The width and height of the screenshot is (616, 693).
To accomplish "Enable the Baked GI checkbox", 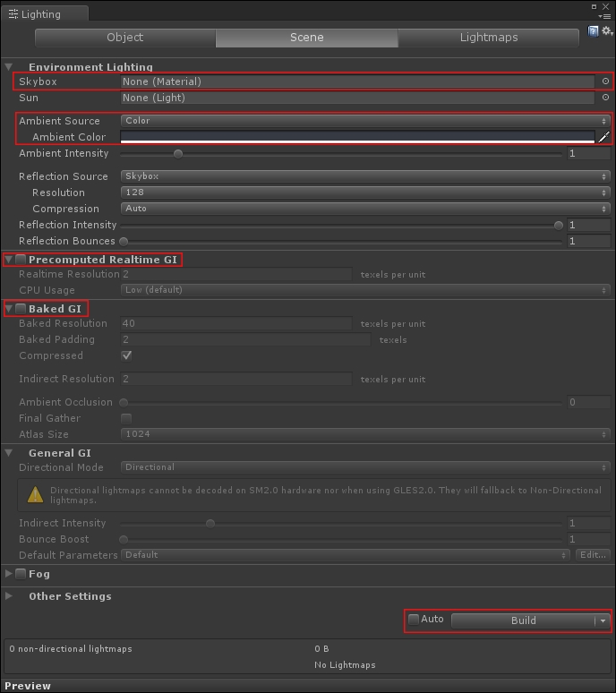I will tap(21, 309).
